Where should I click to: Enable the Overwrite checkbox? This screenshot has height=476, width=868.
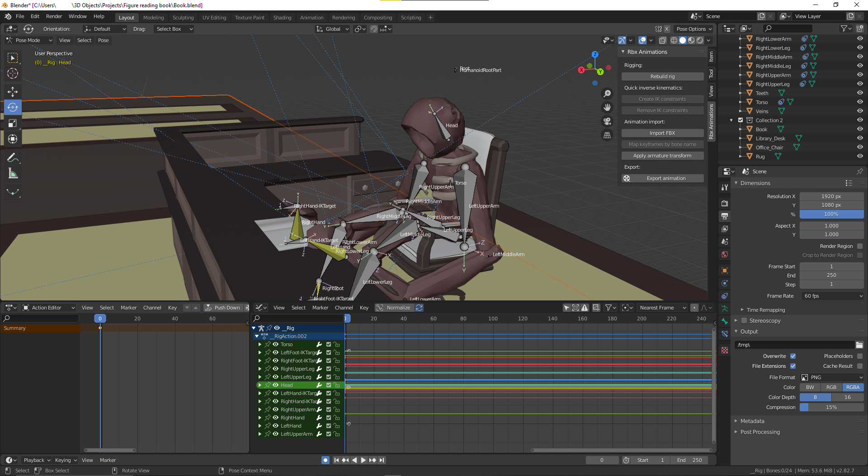[x=793, y=356]
